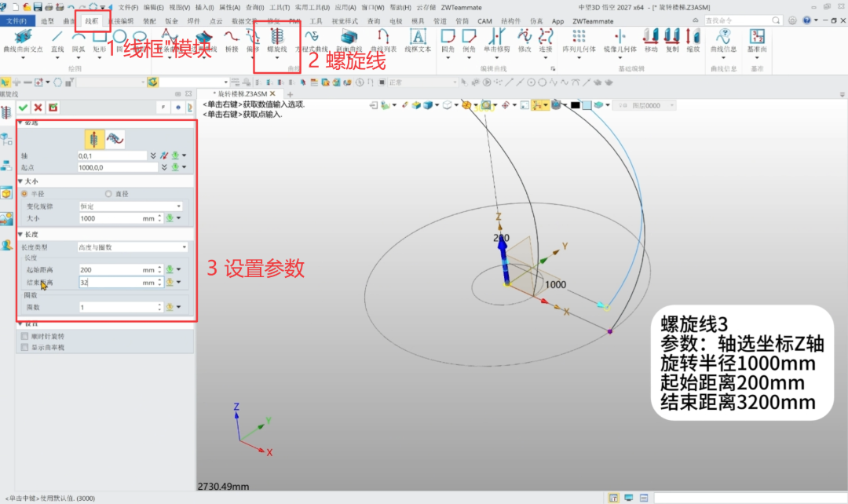Select the 线框文本 wireframe text tool
This screenshot has height=504, width=848.
pos(418,41)
